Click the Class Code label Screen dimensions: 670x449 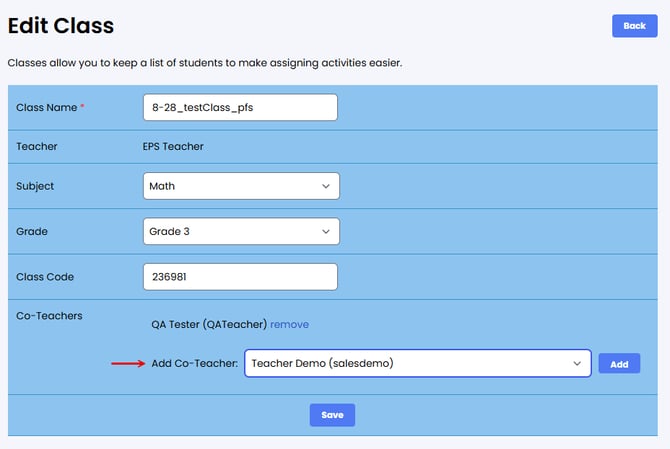click(x=45, y=277)
